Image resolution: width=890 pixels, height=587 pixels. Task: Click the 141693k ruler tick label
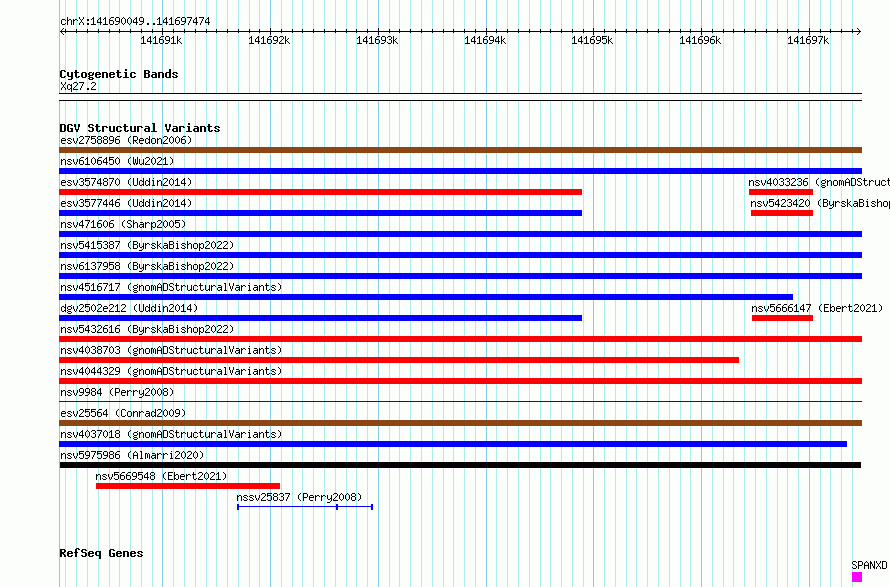[377, 40]
